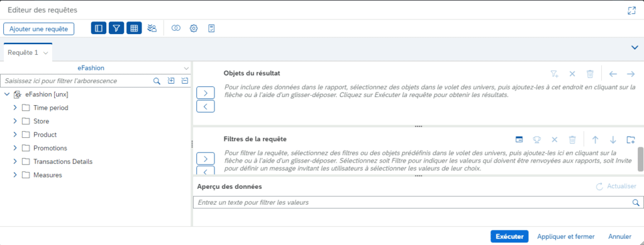Image resolution: width=644 pixels, height=245 pixels.
Task: Select the Product folder label
Action: tap(45, 135)
